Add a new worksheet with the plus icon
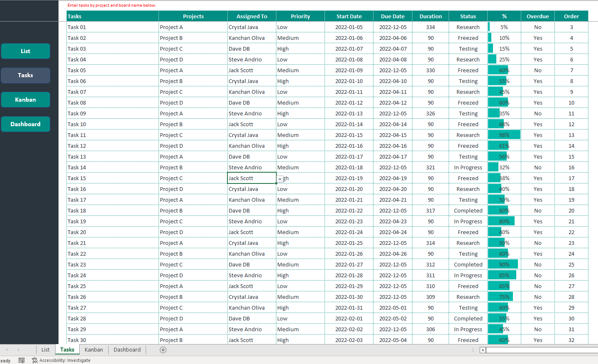This screenshot has height=364, width=598. (x=163, y=350)
